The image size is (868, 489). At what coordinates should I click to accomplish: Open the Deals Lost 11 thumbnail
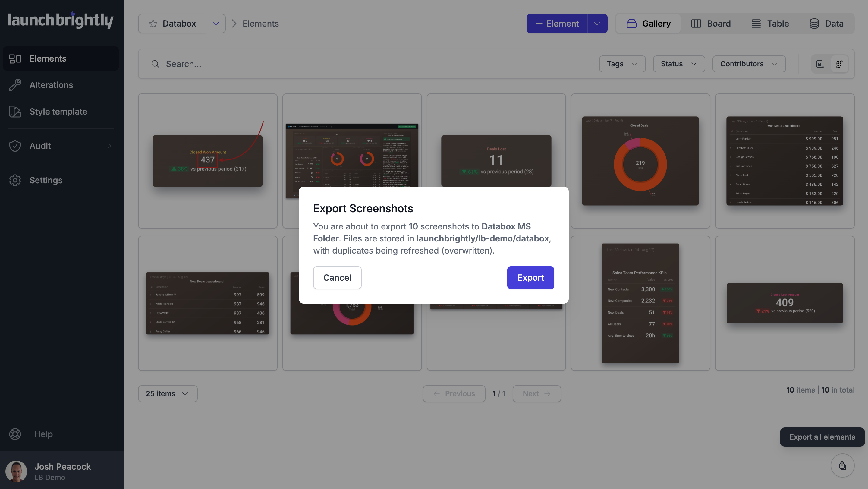pyautogui.click(x=496, y=161)
